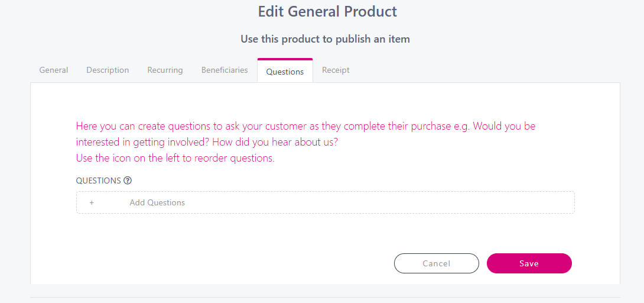
Task: Click the subtitle about publishing an item
Action: point(325,39)
